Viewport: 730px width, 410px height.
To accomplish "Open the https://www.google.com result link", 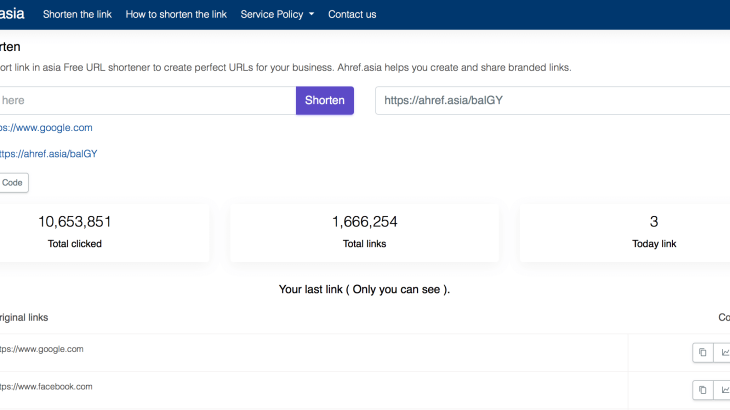I will 46,128.
